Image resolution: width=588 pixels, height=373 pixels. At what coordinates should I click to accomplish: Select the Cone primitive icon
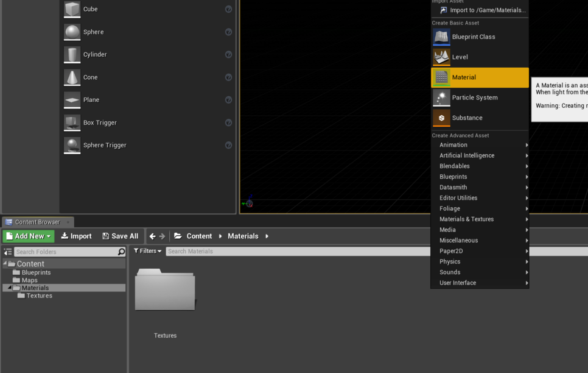point(72,77)
